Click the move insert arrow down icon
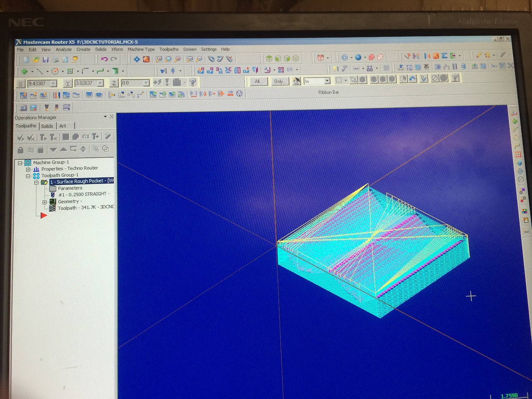 pyautogui.click(x=53, y=149)
